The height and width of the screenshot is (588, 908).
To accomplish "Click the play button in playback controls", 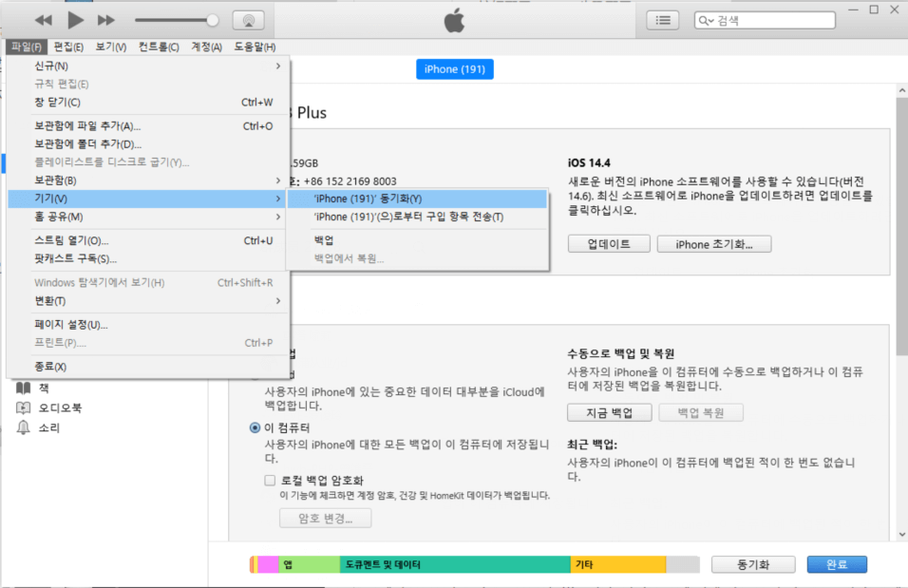I will [74, 18].
